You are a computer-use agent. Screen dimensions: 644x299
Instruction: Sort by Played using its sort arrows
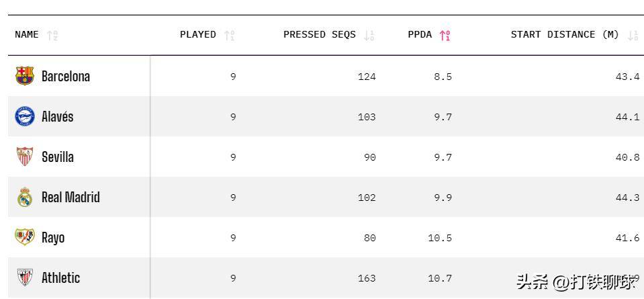coord(230,35)
